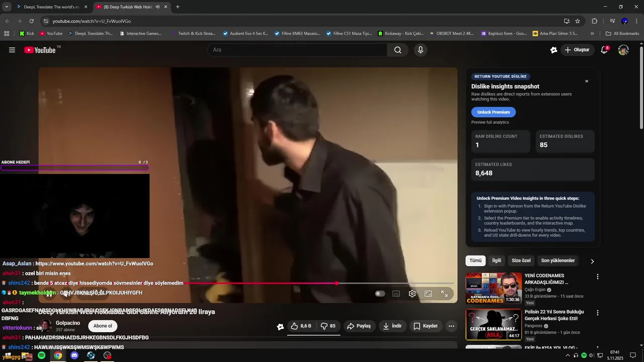Toggle the autoplay switch in the player
644x362 pixels.
coord(380,294)
